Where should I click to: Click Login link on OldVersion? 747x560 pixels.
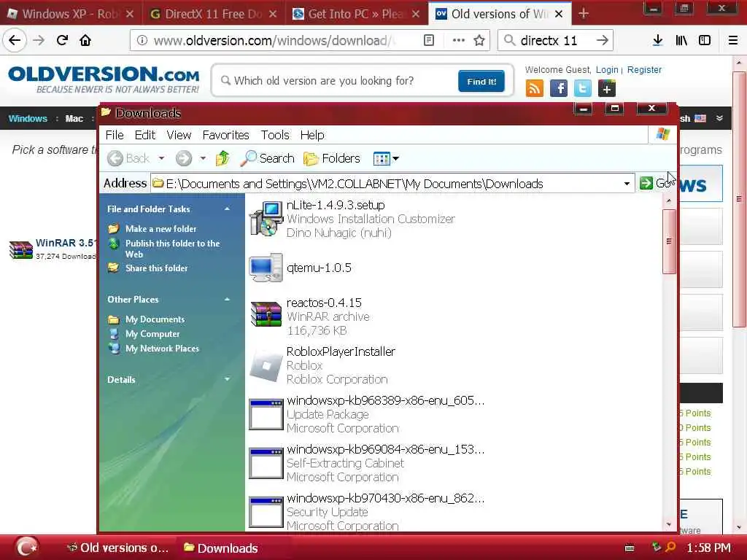[x=607, y=70]
